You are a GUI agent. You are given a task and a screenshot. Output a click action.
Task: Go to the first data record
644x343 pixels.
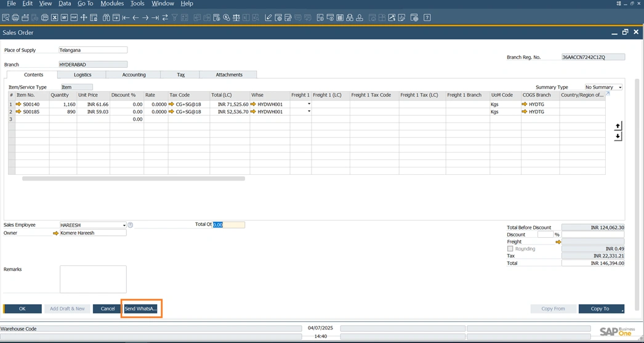tap(126, 18)
